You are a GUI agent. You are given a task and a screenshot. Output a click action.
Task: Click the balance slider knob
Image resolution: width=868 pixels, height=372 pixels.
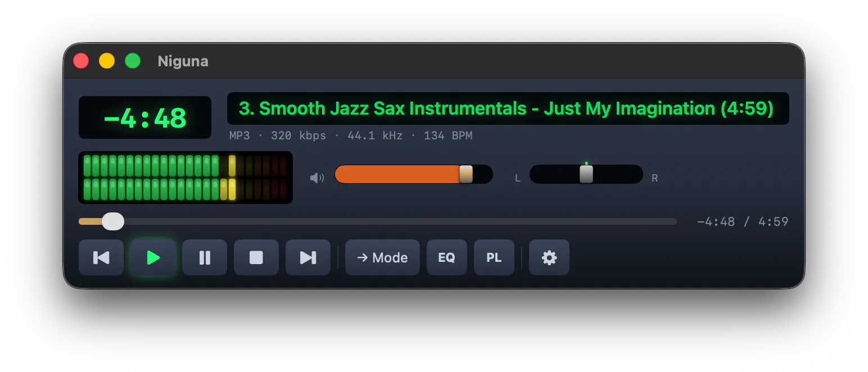pyautogui.click(x=586, y=174)
